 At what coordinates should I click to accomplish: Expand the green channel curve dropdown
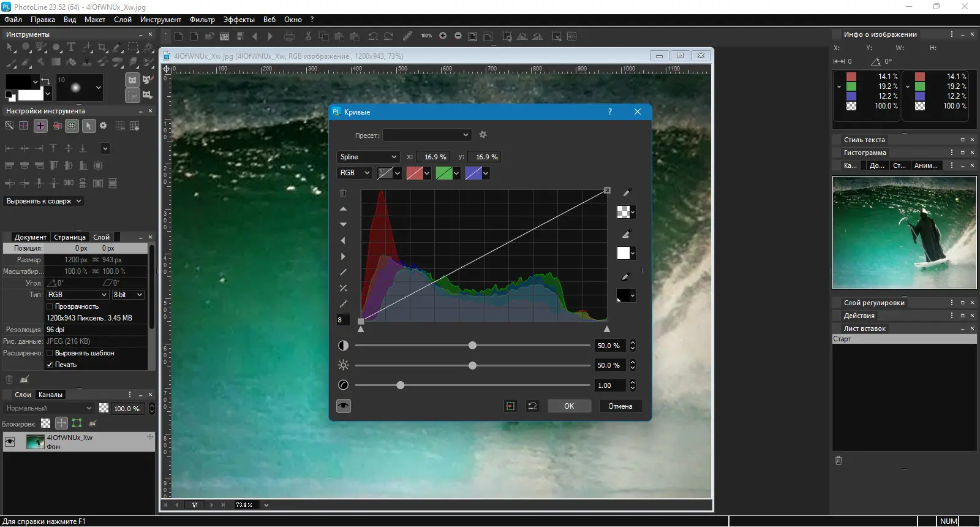(456, 173)
